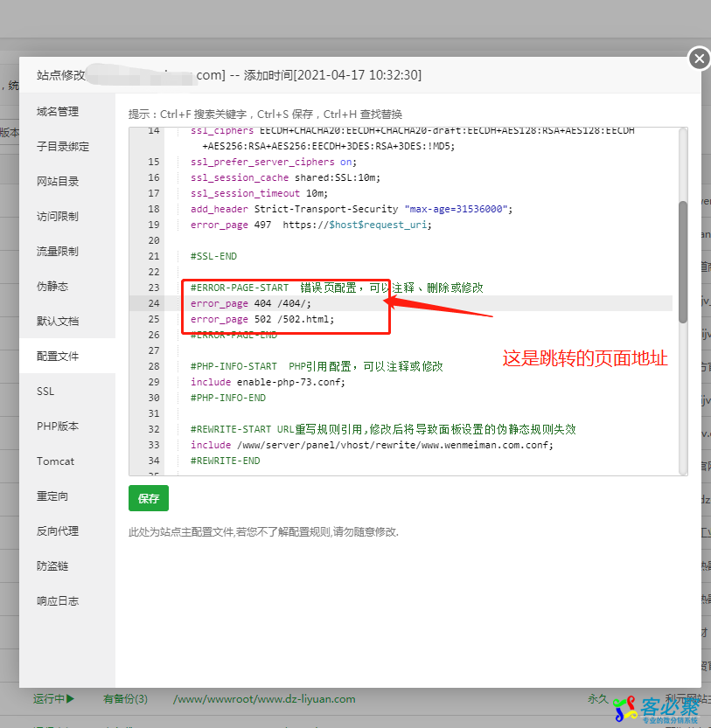711x728 pixels.
Task: Open the 防盗链 tab
Action: click(x=52, y=566)
